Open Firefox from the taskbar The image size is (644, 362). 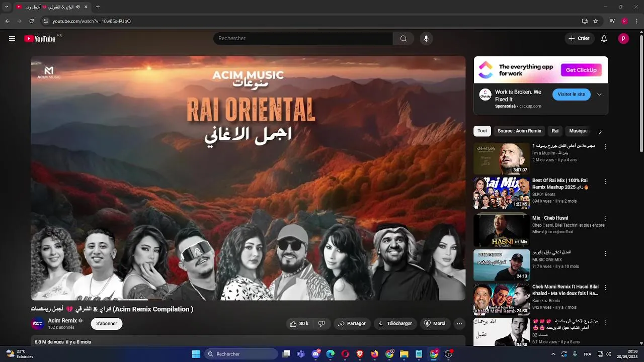pyautogui.click(x=374, y=354)
